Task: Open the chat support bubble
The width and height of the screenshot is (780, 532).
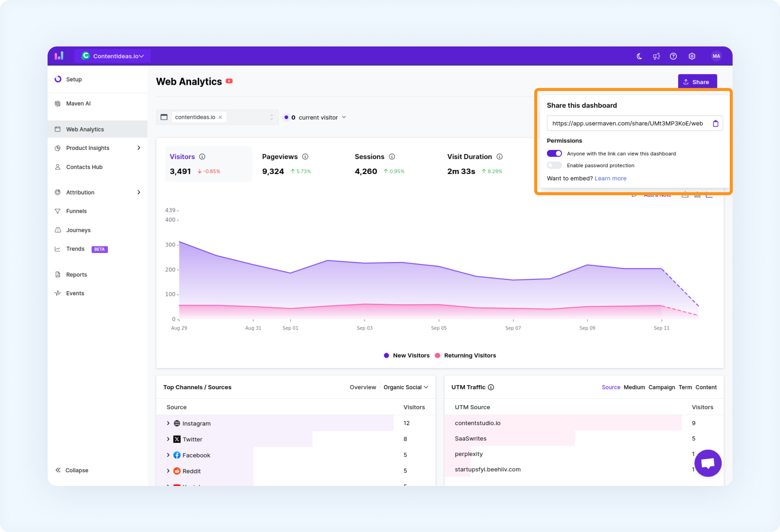Action: coord(708,463)
